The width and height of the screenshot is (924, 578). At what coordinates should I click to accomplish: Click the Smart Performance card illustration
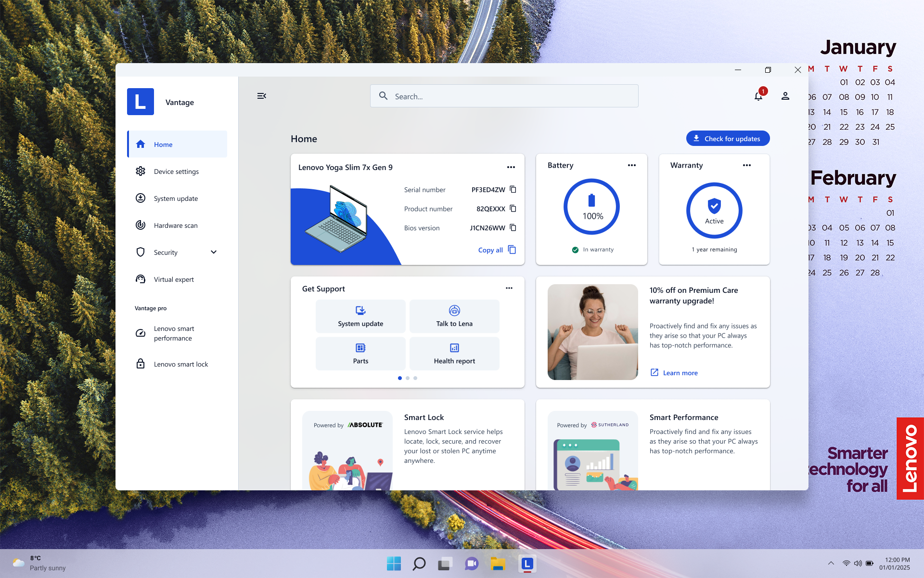coord(593,450)
